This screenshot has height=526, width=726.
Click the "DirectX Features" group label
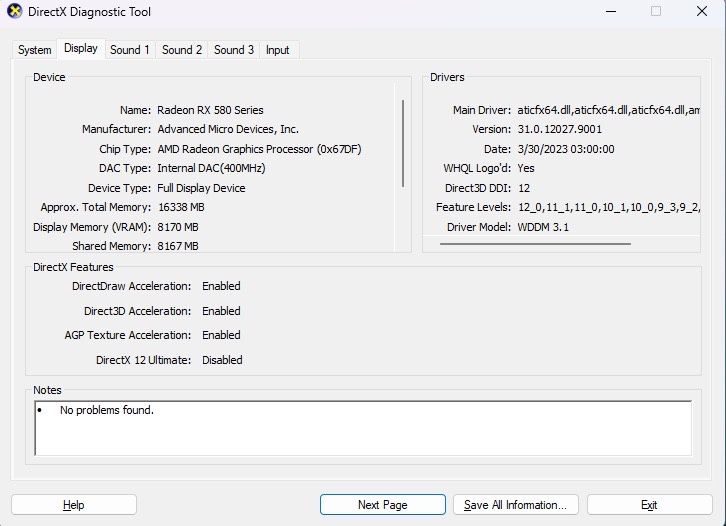tap(73, 267)
